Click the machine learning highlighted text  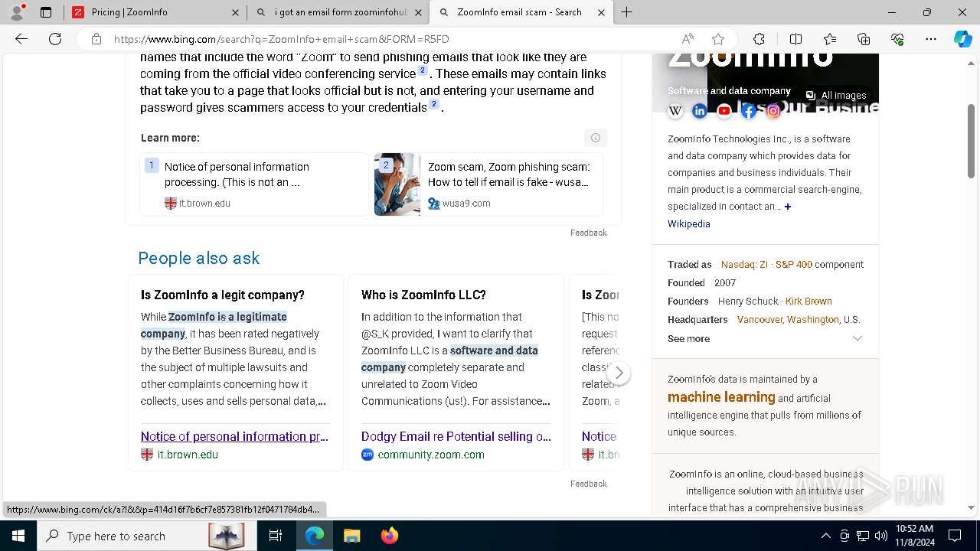click(721, 397)
